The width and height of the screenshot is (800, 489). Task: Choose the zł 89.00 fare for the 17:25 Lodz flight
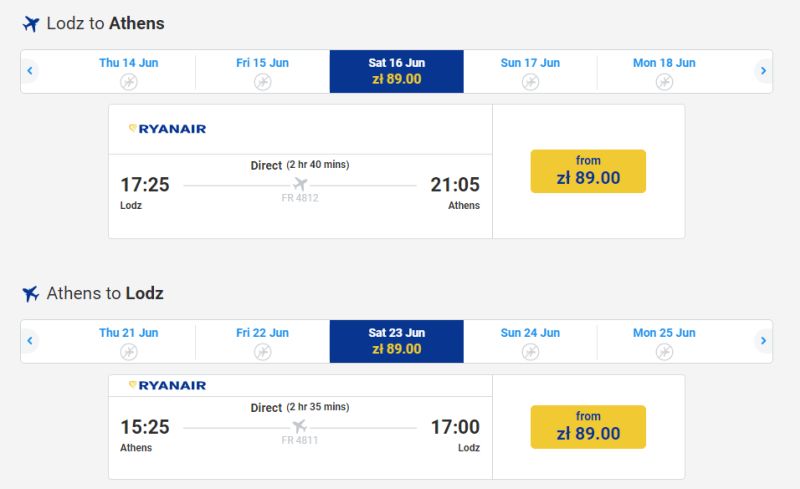tap(588, 171)
